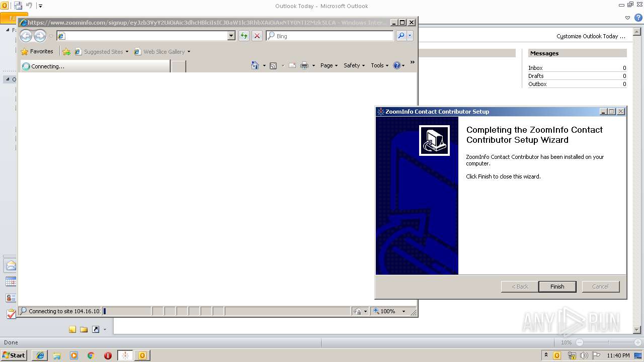Open the Outbox messages link
This screenshot has height=362, width=644.
click(x=537, y=84)
